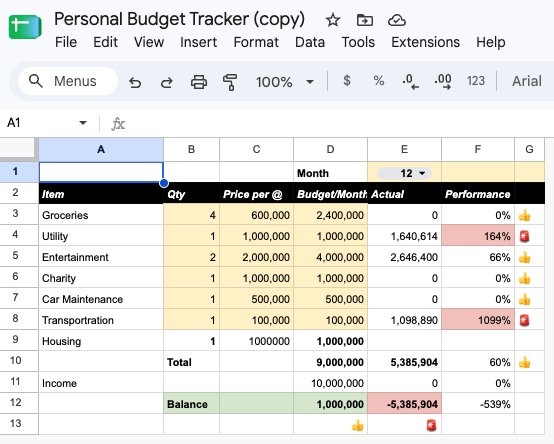The width and height of the screenshot is (554, 444).
Task: Select all cells via corner box
Action: tap(19, 149)
